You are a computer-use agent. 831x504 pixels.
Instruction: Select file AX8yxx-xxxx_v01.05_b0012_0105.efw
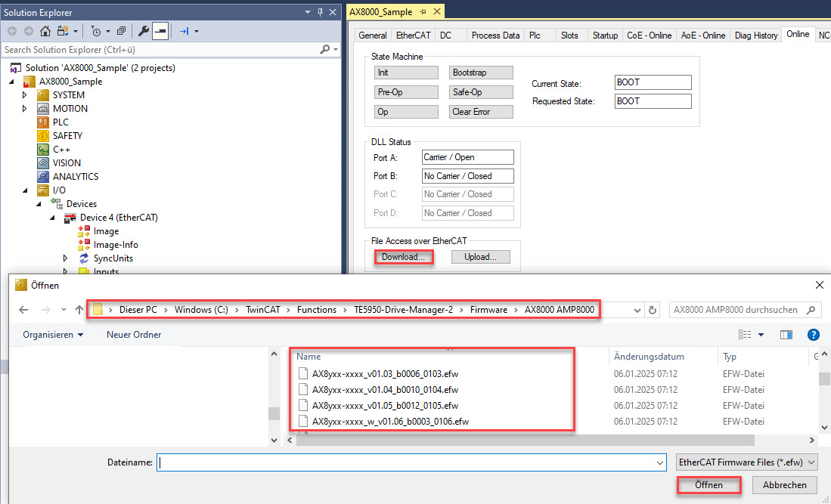pyautogui.click(x=385, y=406)
